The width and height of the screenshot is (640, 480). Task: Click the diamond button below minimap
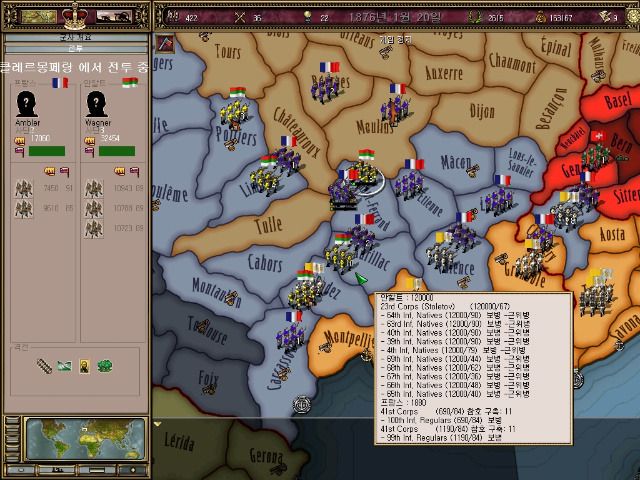pos(133,469)
